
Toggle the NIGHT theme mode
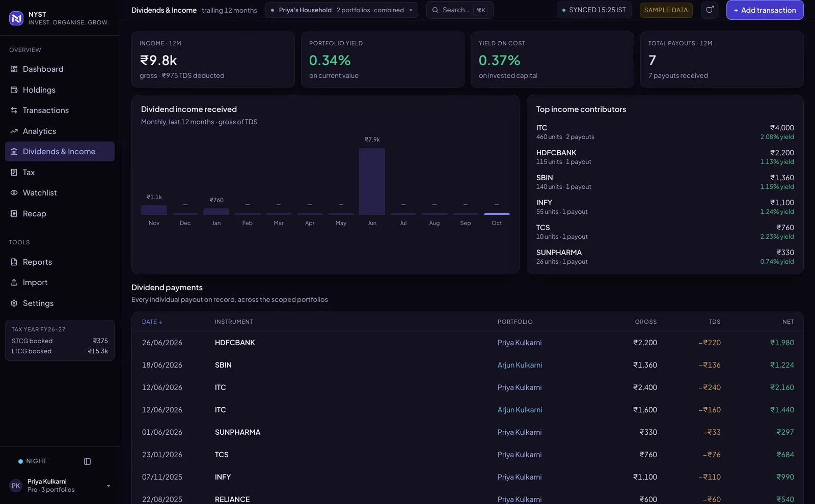tap(33, 461)
